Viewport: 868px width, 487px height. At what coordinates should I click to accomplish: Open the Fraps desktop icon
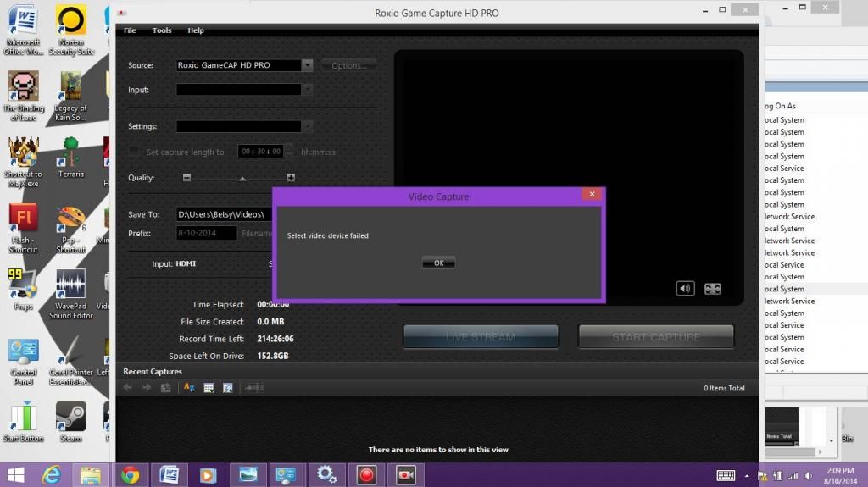[23, 290]
